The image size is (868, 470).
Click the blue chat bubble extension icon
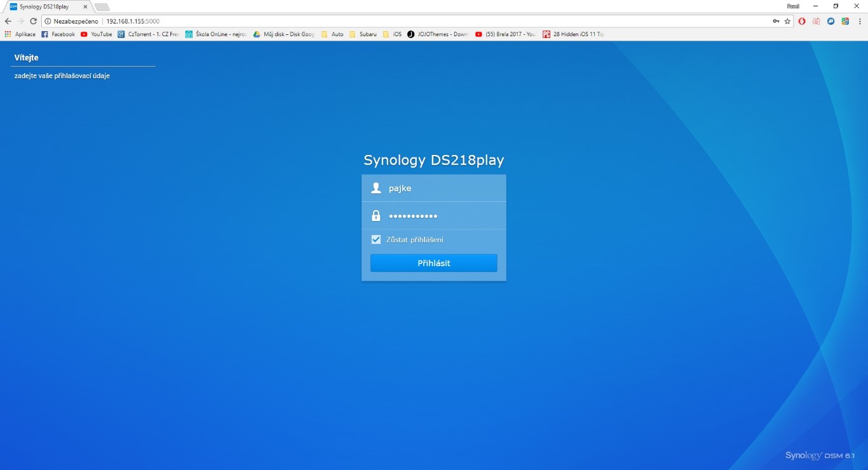tap(831, 21)
